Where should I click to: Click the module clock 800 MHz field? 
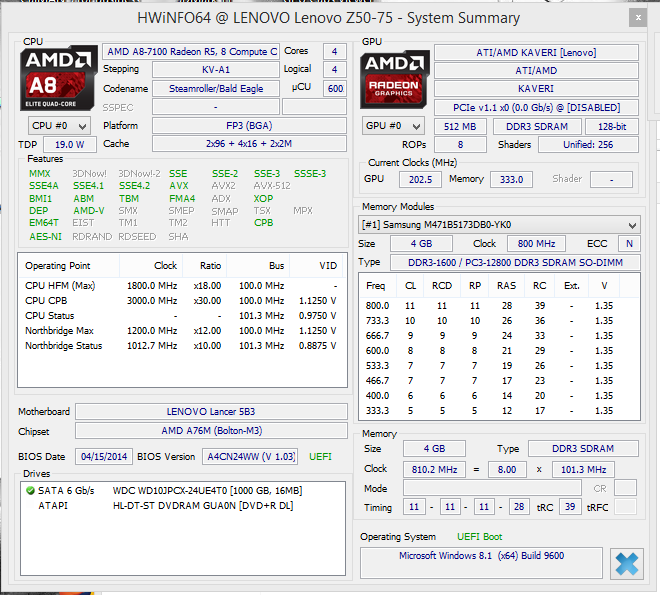click(x=536, y=244)
